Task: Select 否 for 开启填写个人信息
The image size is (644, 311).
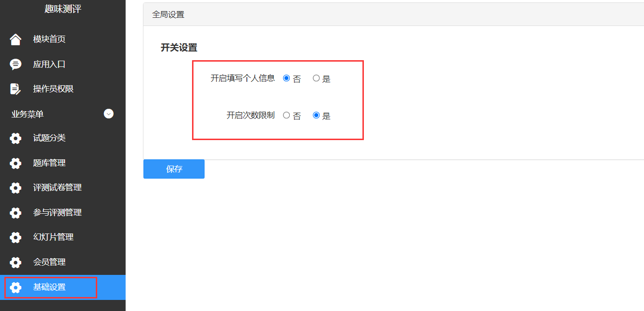Action: click(286, 78)
